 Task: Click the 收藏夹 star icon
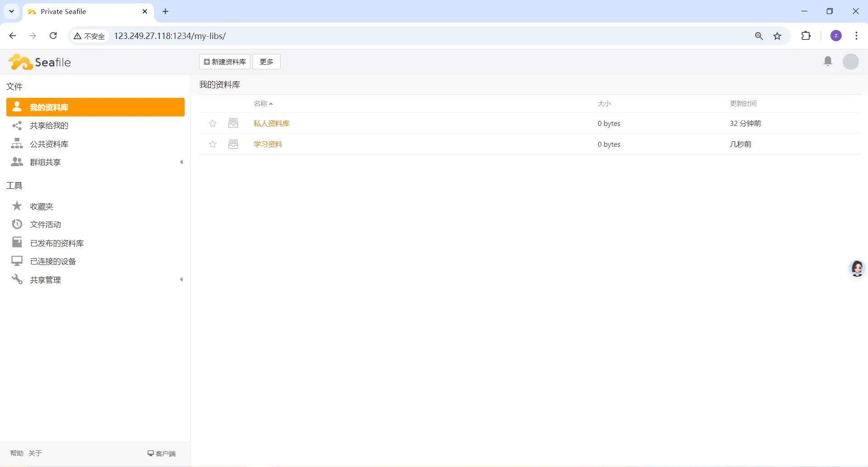pos(17,206)
